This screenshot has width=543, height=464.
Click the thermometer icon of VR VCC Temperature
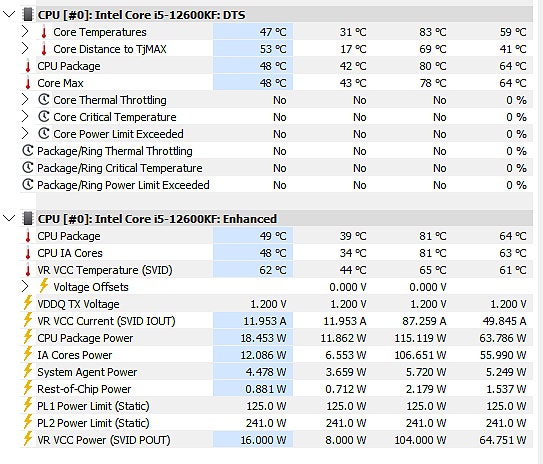pyautogui.click(x=28, y=270)
